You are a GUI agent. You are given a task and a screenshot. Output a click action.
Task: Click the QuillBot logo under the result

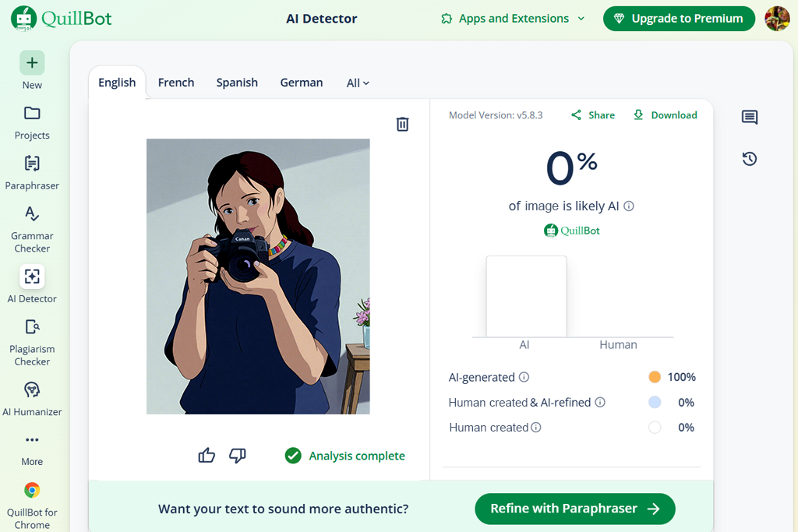[x=571, y=231]
